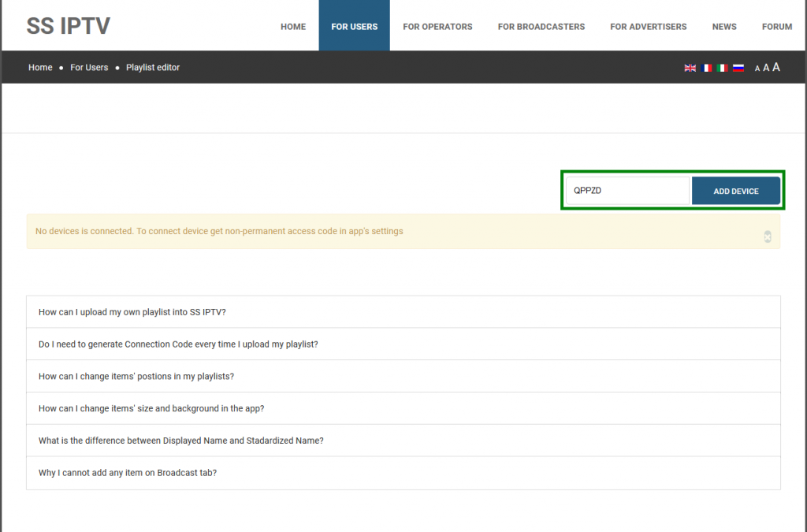Set smallest font size with small A
807x532 pixels.
click(x=757, y=69)
